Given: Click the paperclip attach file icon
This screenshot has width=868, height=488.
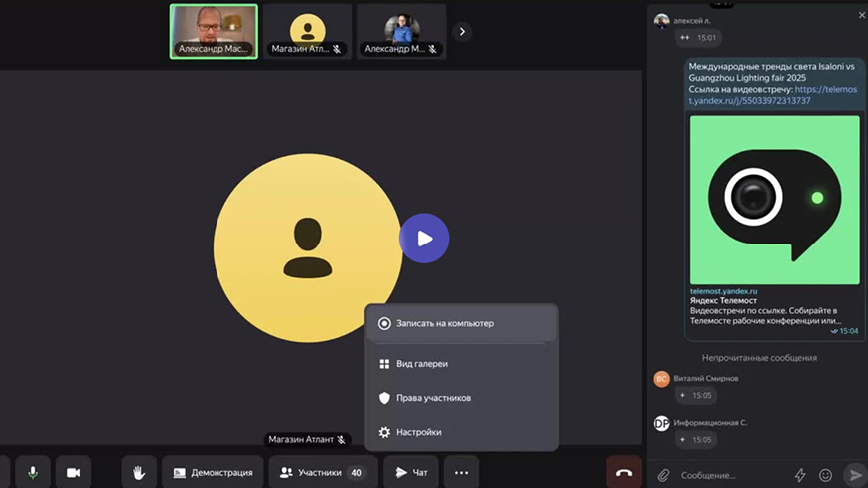Looking at the screenshot, I should [663, 475].
